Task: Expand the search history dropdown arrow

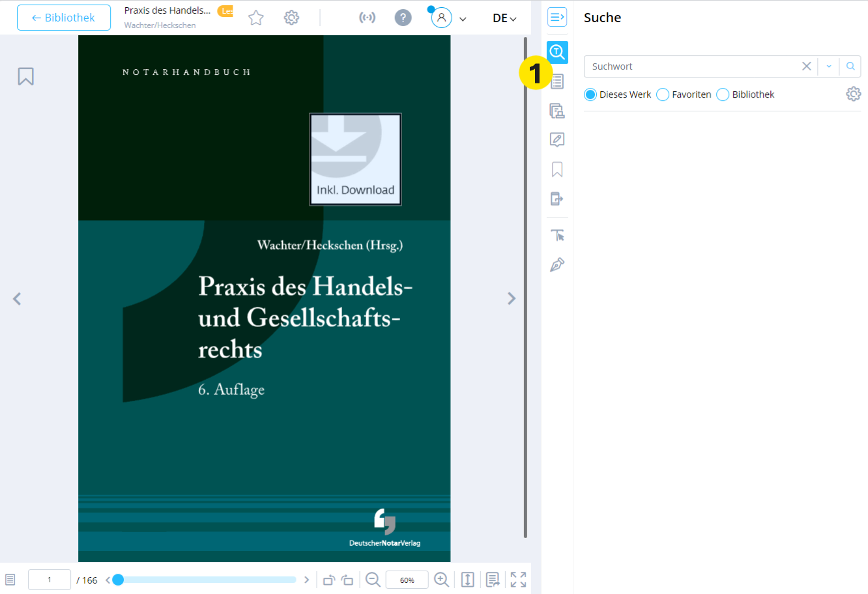Action: pyautogui.click(x=829, y=66)
